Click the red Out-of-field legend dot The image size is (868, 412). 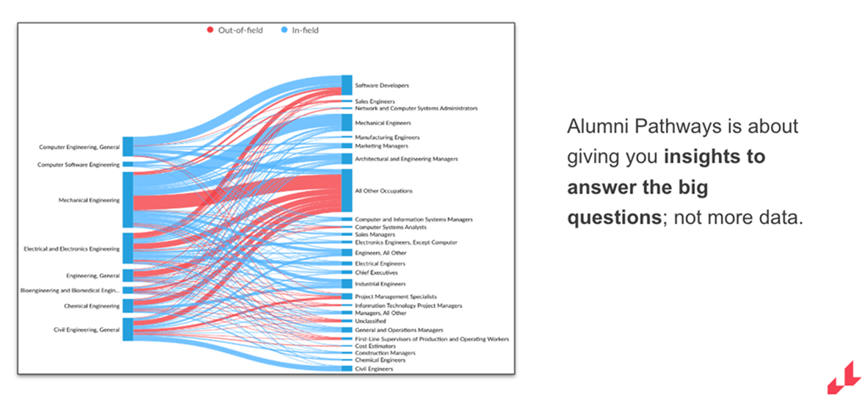pos(210,30)
